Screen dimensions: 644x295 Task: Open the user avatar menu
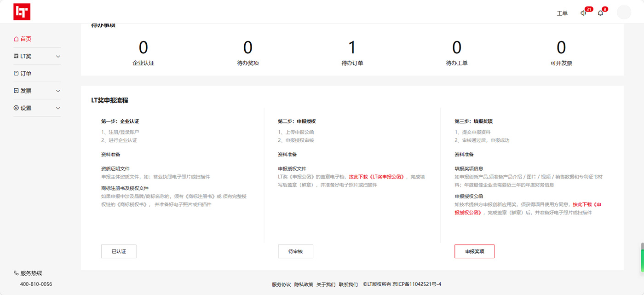[624, 12]
